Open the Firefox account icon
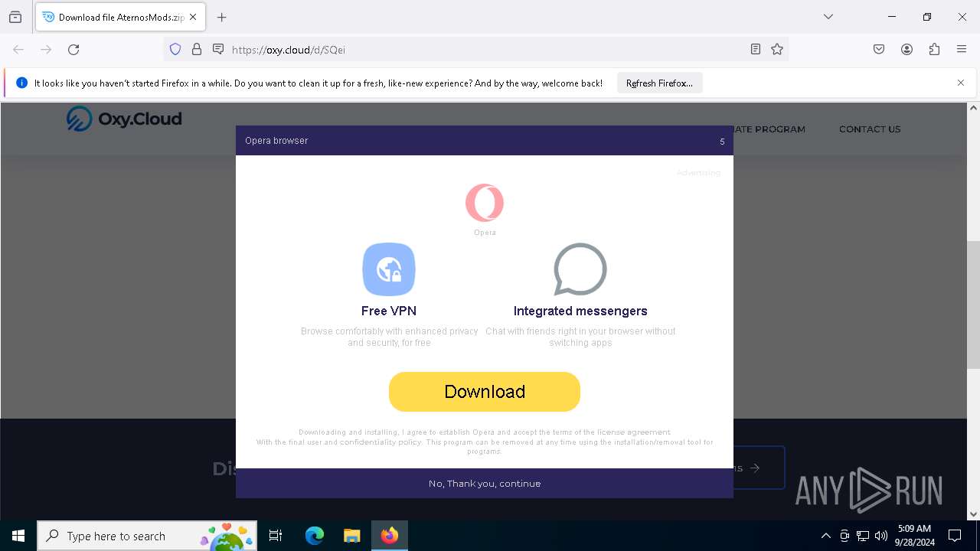The width and height of the screenshot is (980, 551). 906,50
